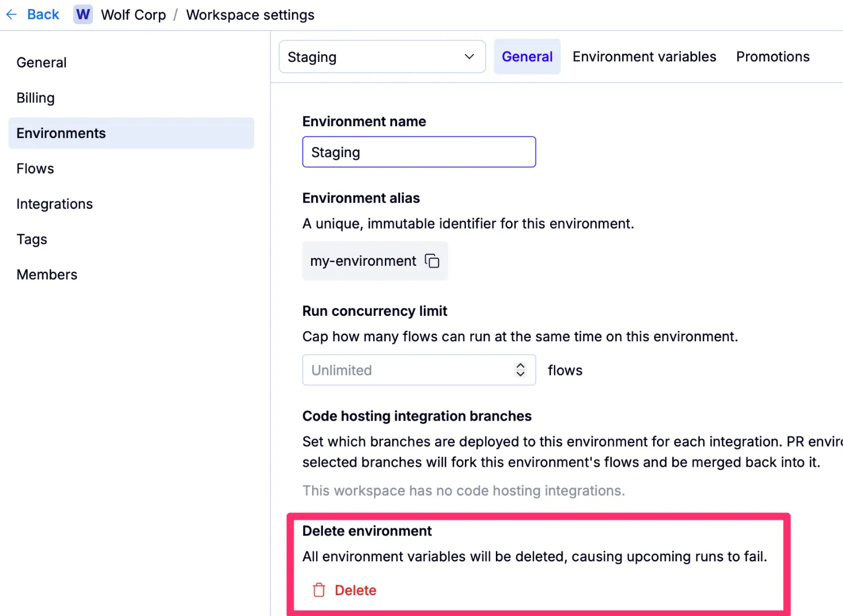Navigate to Integrations settings

[x=55, y=204]
